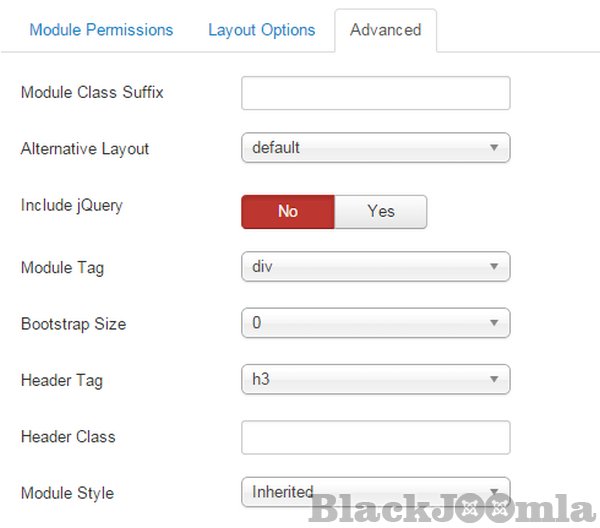
Task: Click the Header Class label
Action: click(68, 437)
